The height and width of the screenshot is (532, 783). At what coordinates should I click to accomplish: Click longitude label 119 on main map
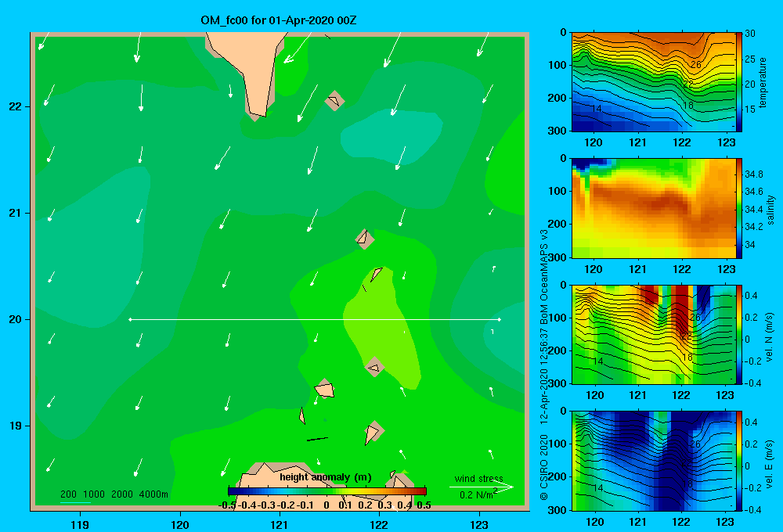[x=80, y=524]
